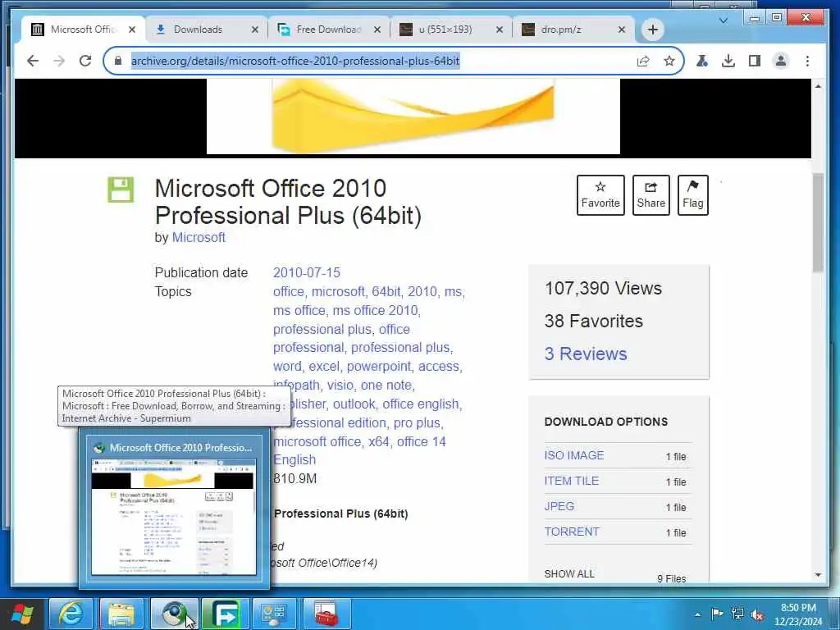This screenshot has width=840, height=630.
Task: Open the green arrow app in taskbar
Action: click(x=225, y=614)
